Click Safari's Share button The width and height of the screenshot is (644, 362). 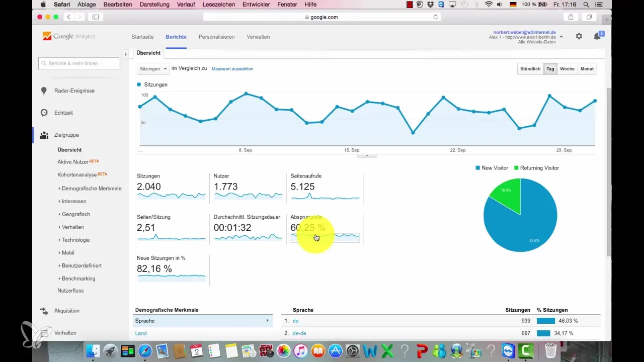pyautogui.click(x=571, y=17)
